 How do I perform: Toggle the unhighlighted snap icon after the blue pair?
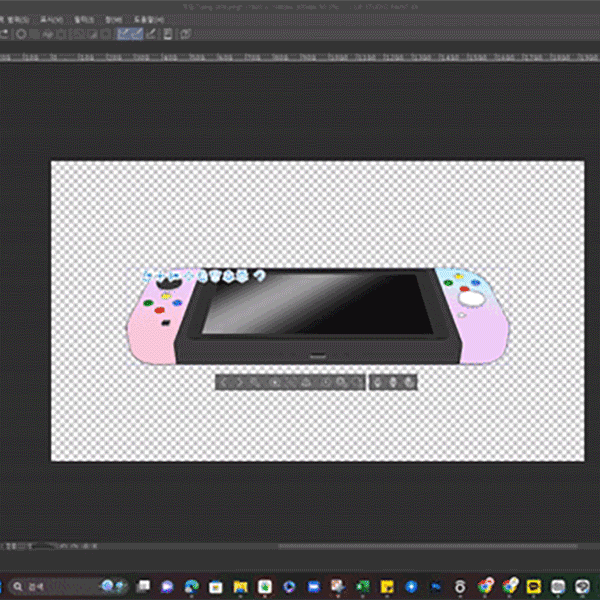pos(151,34)
